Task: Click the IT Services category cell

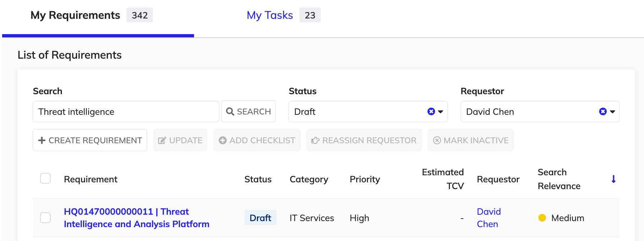Action: pyautogui.click(x=312, y=218)
